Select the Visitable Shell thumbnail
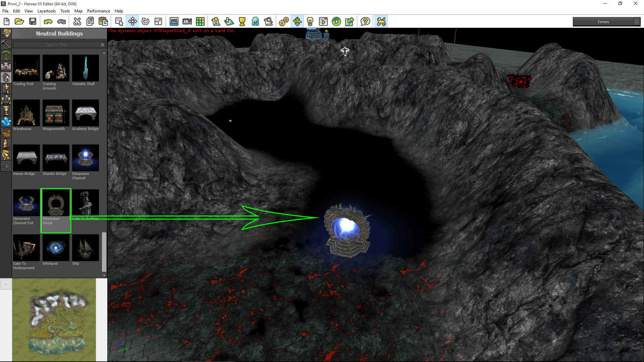644x362 pixels. tap(86, 68)
